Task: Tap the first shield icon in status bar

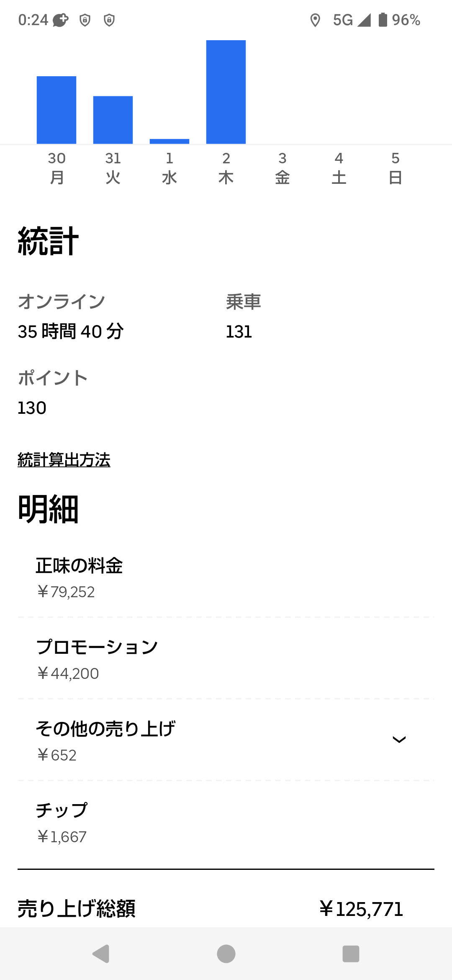Action: 85,20
